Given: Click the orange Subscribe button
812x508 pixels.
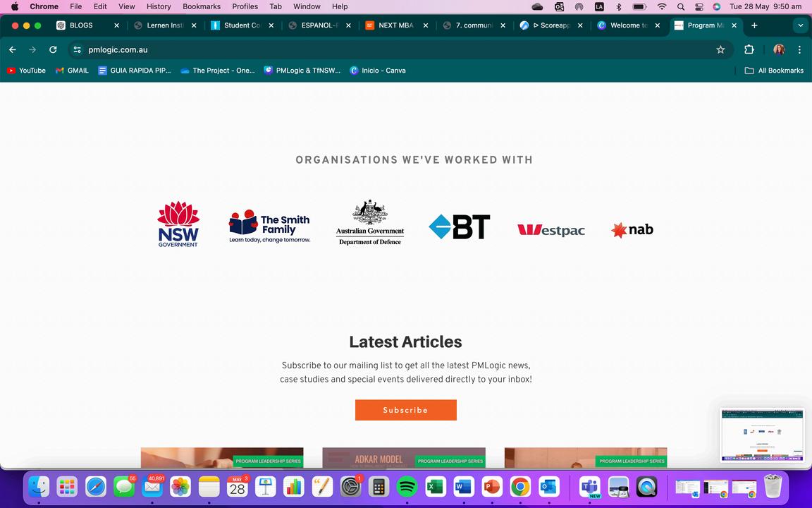Looking at the screenshot, I should tap(405, 410).
